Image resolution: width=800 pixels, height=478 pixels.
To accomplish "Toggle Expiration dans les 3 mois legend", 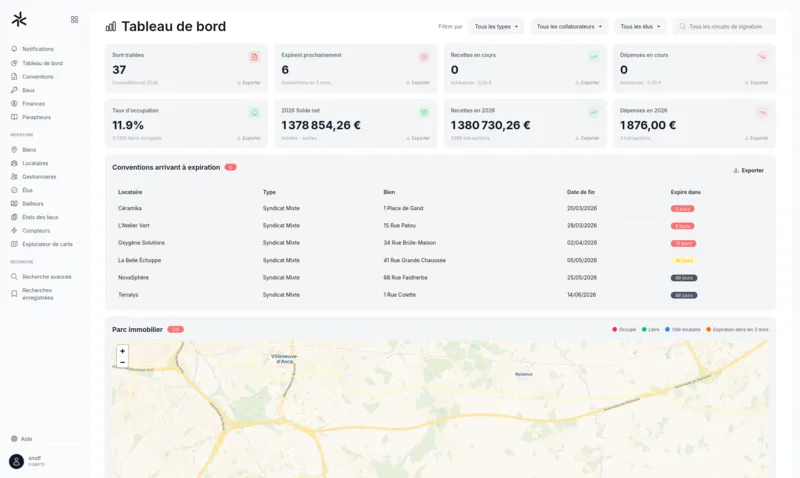I will click(739, 329).
